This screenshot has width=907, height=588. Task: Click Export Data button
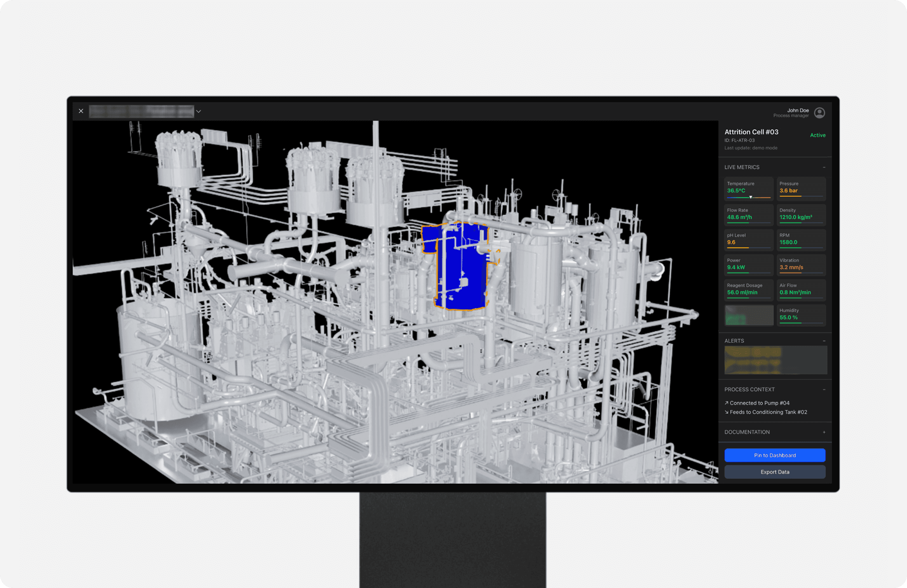tap(775, 472)
